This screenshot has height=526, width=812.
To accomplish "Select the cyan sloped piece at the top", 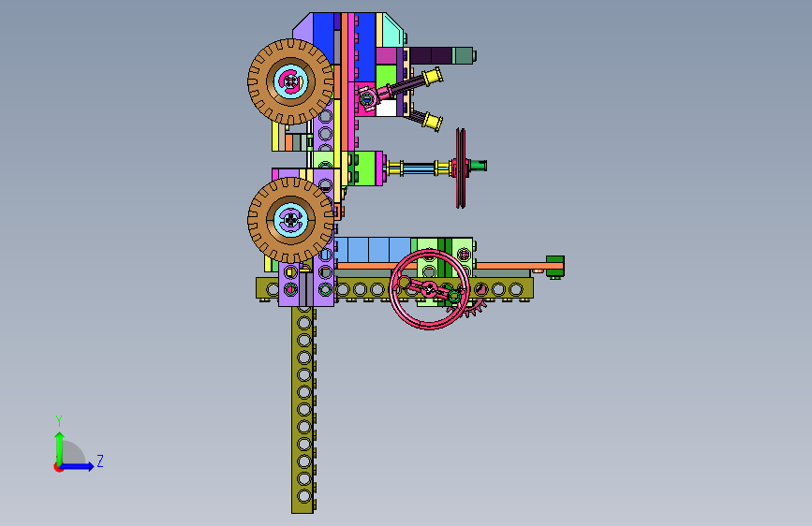I will pyautogui.click(x=392, y=30).
